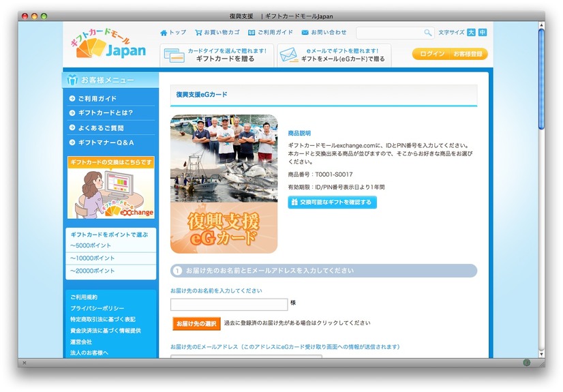
Task: Click 商品説明 heading text
Action: [x=299, y=133]
